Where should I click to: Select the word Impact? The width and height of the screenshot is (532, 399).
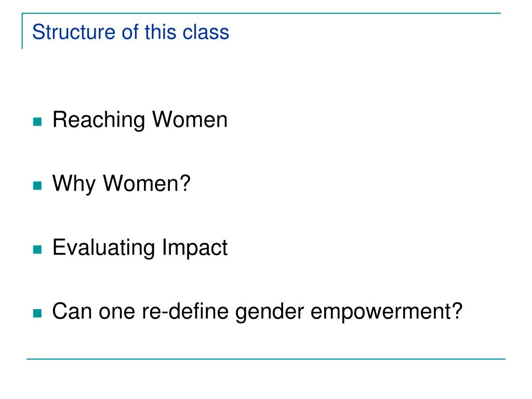194,248
